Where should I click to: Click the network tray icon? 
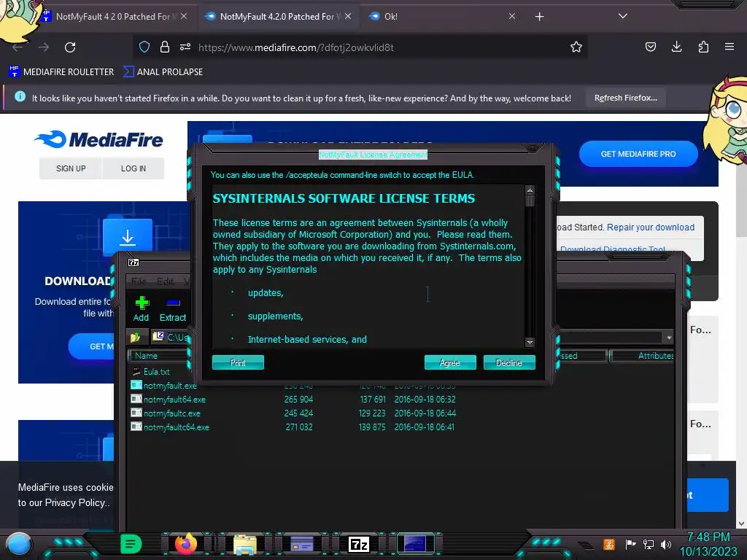tap(648, 544)
